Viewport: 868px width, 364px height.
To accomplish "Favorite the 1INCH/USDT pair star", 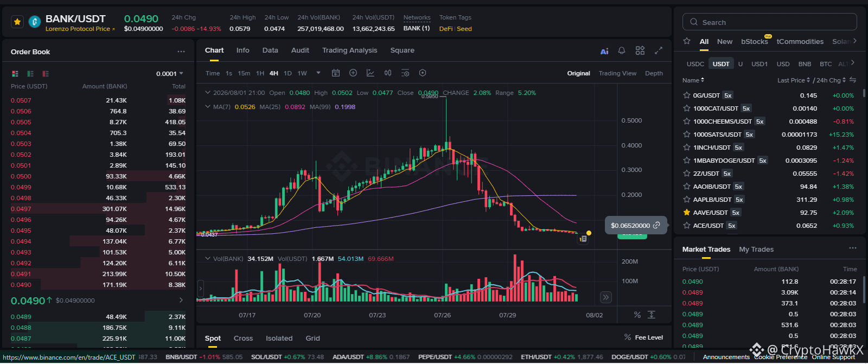I will coord(687,148).
